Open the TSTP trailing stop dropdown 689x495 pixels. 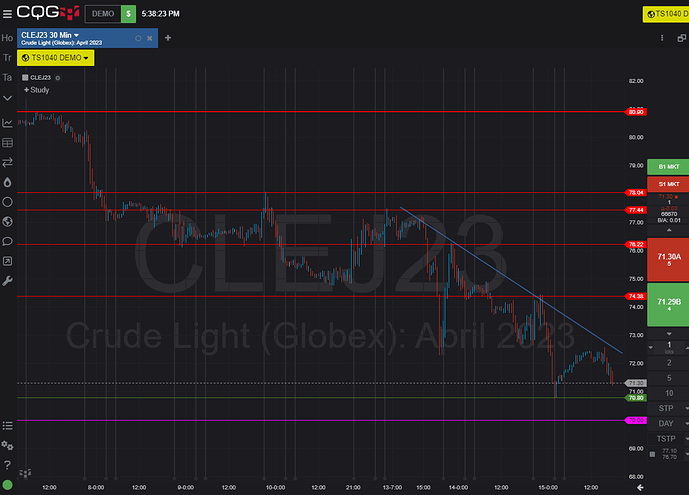[x=668, y=439]
